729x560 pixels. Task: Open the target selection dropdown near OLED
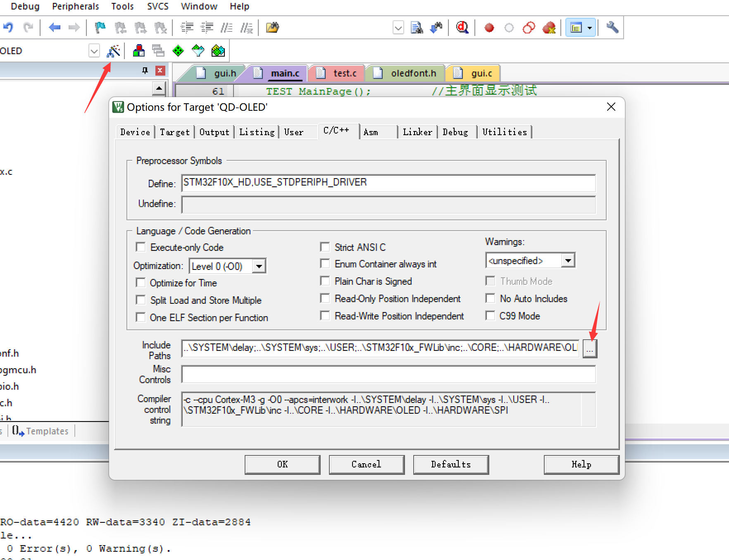click(x=94, y=50)
